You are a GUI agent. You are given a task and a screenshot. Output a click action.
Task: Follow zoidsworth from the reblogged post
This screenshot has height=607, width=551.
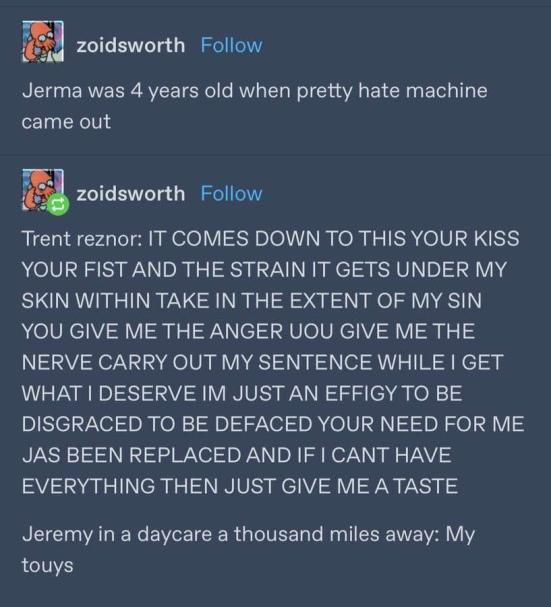tap(232, 194)
